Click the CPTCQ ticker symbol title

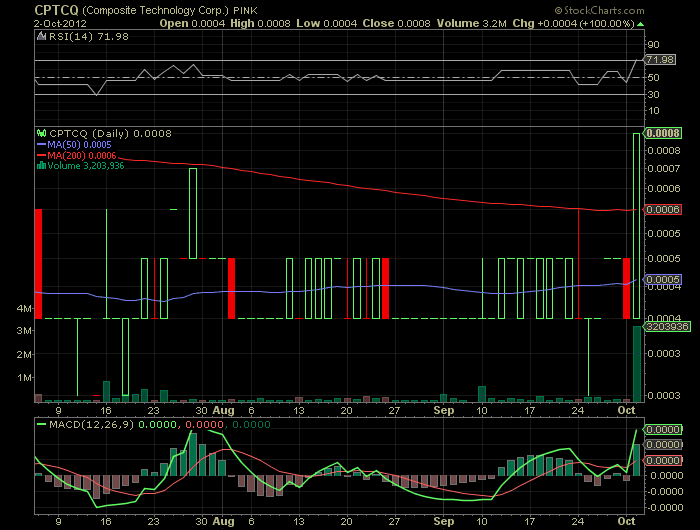click(x=56, y=10)
